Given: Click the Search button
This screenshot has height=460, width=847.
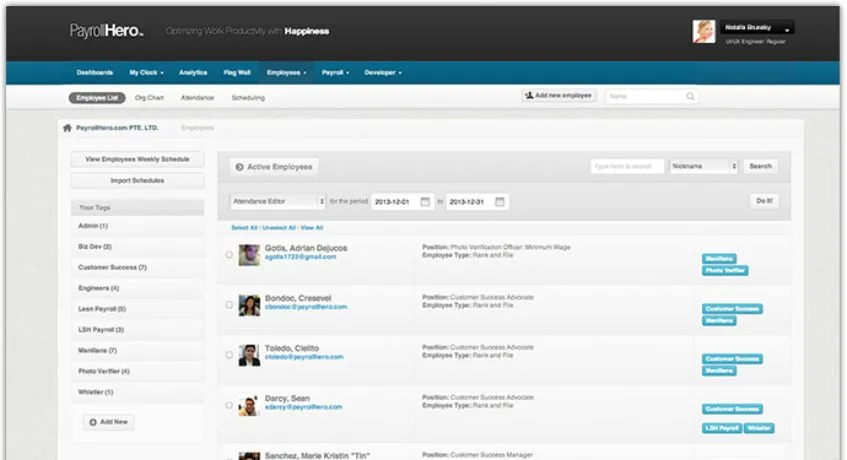Looking at the screenshot, I should (x=760, y=166).
